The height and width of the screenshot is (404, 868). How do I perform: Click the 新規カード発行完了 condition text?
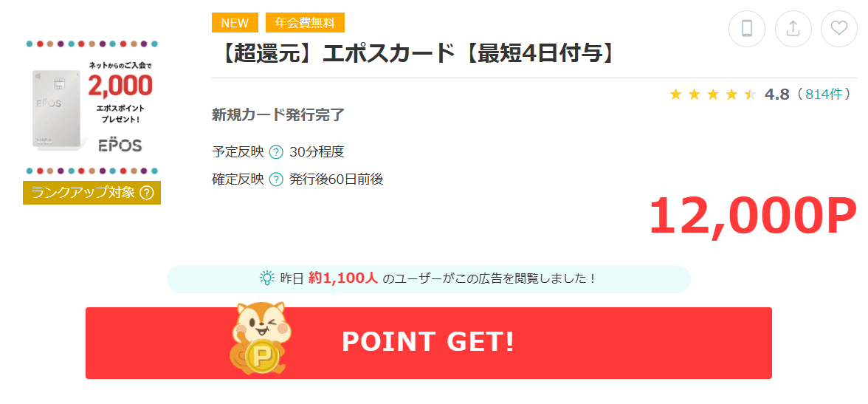click(x=278, y=115)
